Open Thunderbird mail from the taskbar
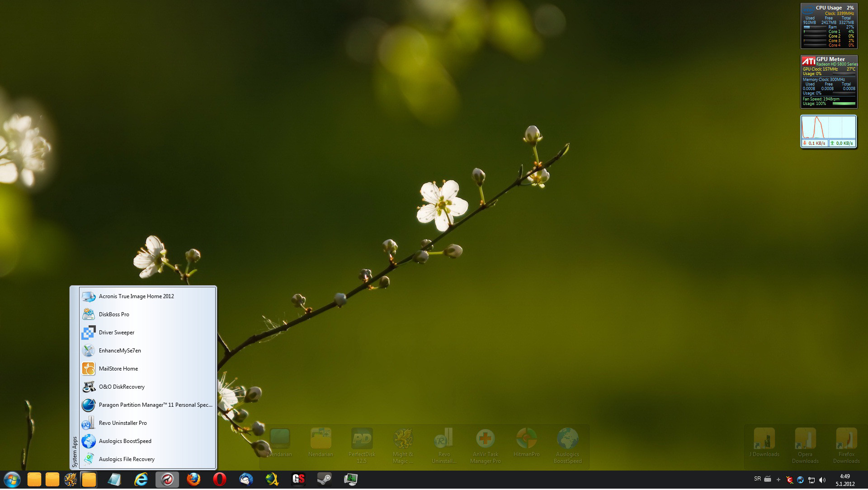This screenshot has width=868, height=490. pyautogui.click(x=246, y=480)
